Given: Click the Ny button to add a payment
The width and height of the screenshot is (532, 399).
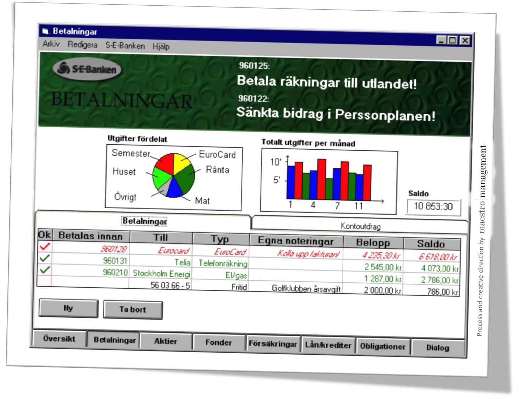Looking at the screenshot, I should point(68,308).
